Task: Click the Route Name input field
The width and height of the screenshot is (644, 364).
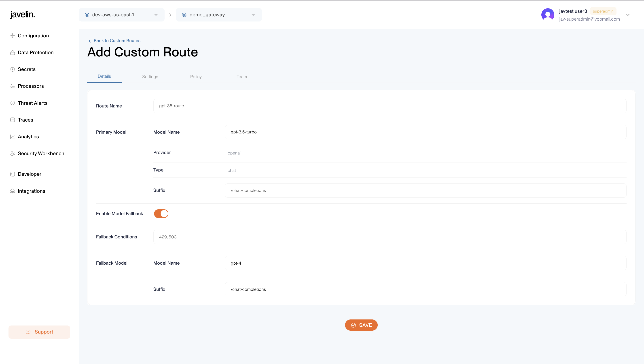Action: point(390,106)
